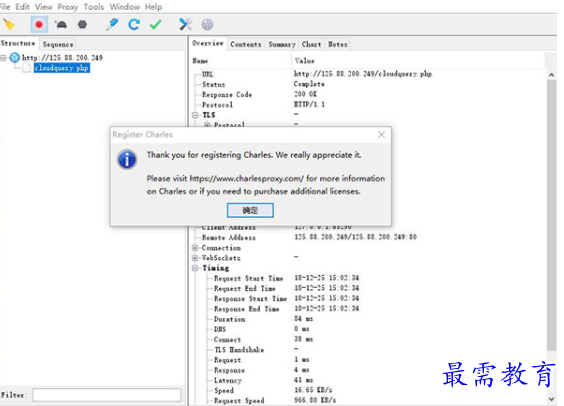Select the Request Start Time row
The image size is (564, 406).
(x=368, y=278)
